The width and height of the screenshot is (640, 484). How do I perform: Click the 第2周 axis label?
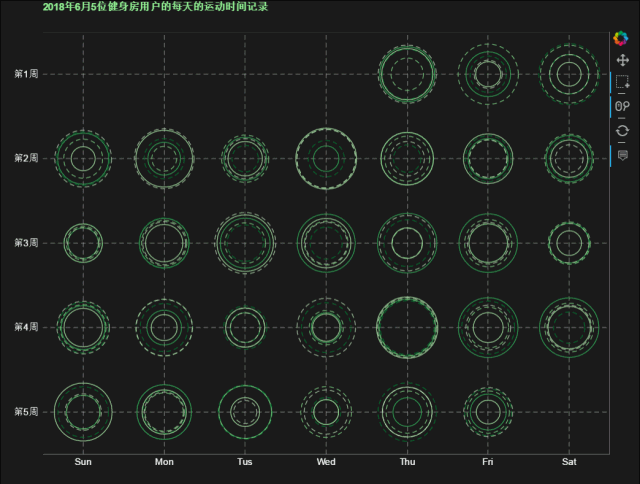pos(26,158)
